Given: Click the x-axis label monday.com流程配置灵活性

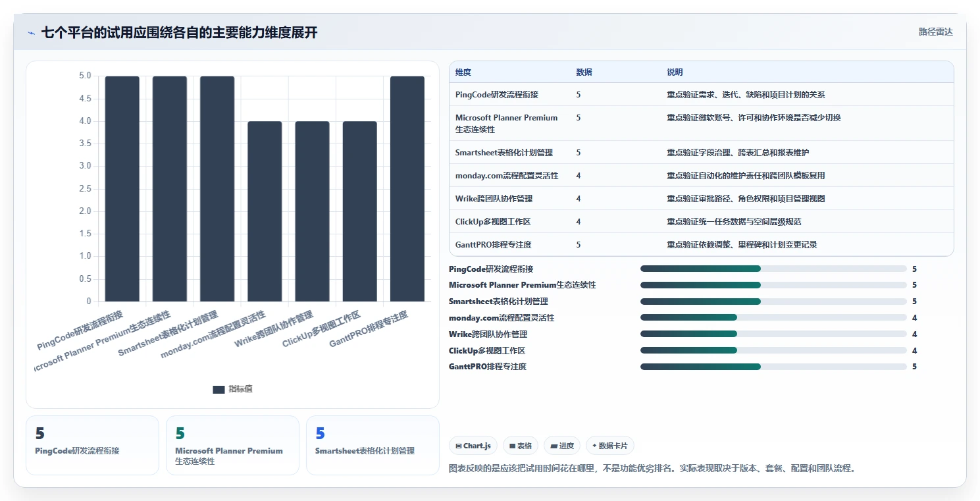Looking at the screenshot, I should [213, 335].
